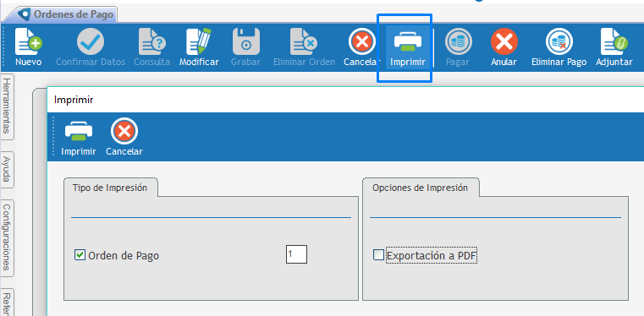Open the Adjuntar attachment icon
The width and height of the screenshot is (644, 316).
point(614,41)
